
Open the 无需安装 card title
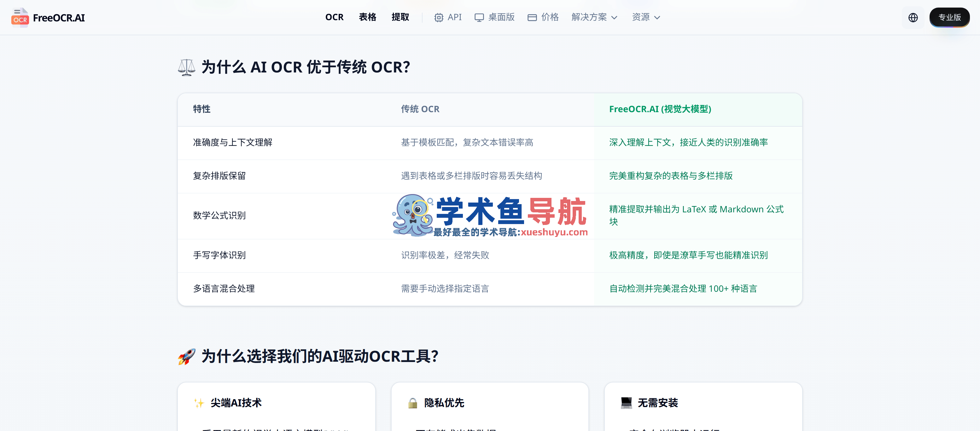[657, 403]
